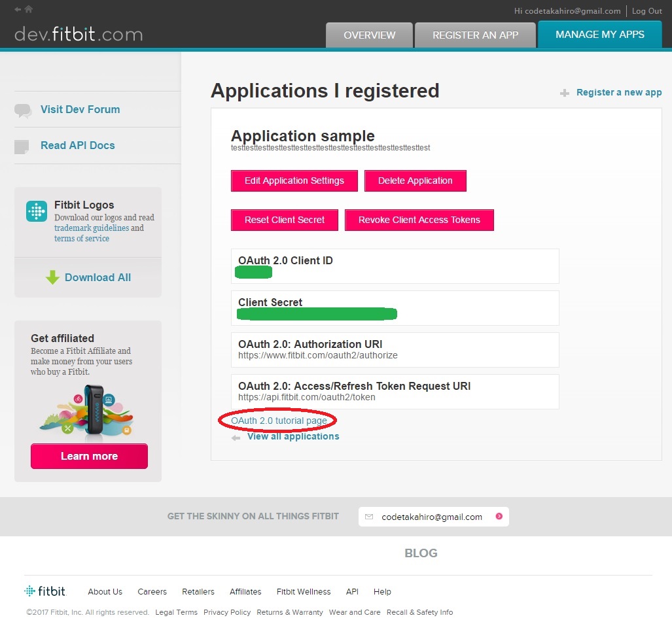Click the Fitbit Logos teal icon
This screenshot has height=639, width=672.
coord(37,211)
